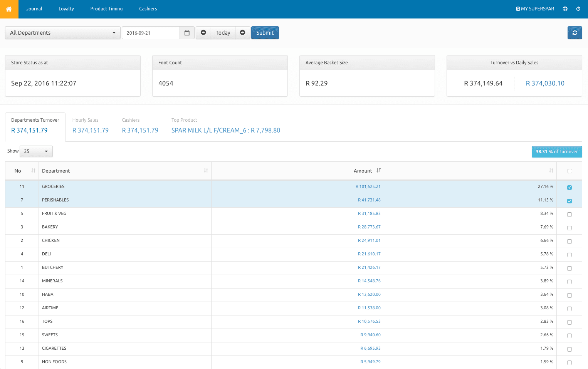Go to next day arrow
Image resolution: width=588 pixels, height=369 pixels.
[x=243, y=33]
